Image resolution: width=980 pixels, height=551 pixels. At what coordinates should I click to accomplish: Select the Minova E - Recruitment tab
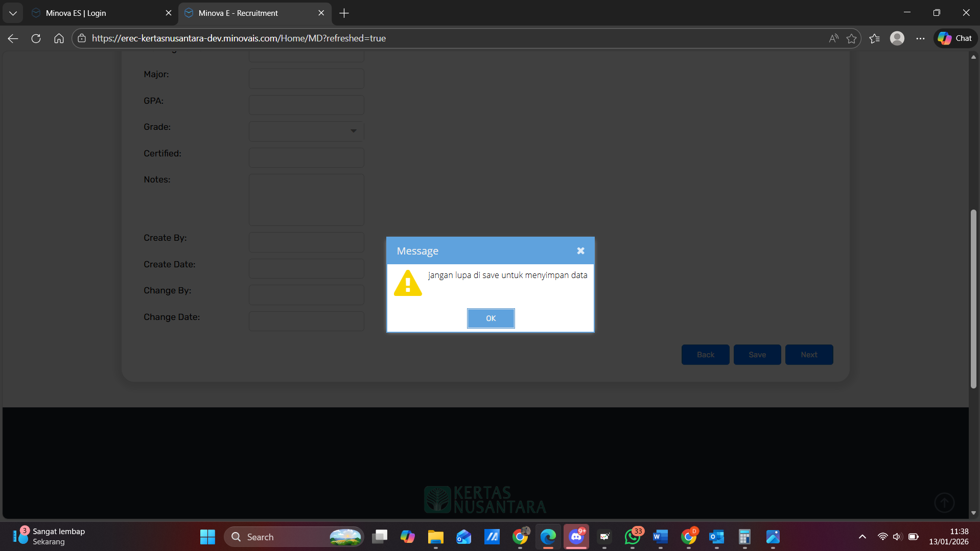pyautogui.click(x=250, y=13)
